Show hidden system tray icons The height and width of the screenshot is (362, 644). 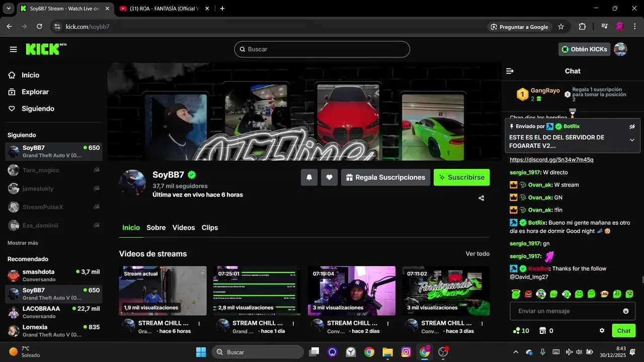click(x=515, y=352)
